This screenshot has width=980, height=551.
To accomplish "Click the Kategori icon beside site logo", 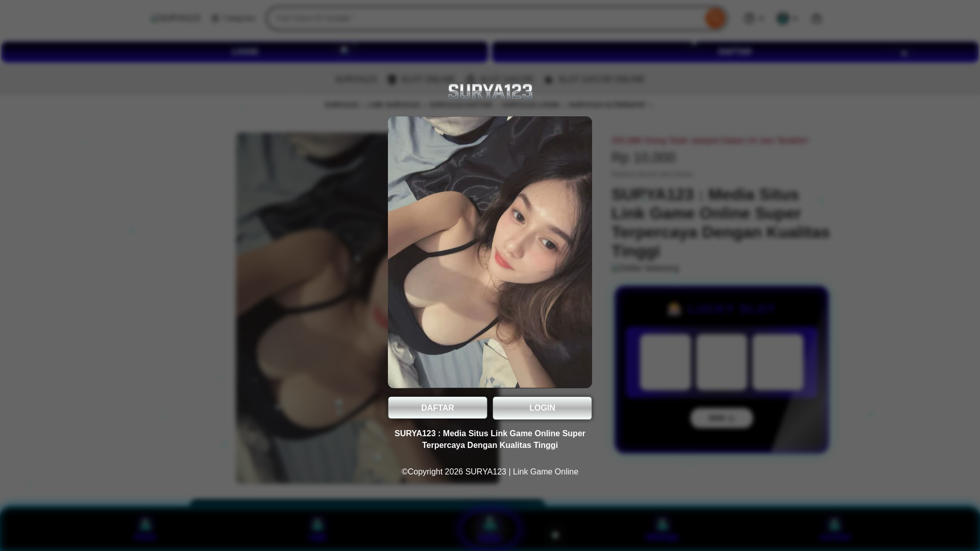I will tap(215, 18).
